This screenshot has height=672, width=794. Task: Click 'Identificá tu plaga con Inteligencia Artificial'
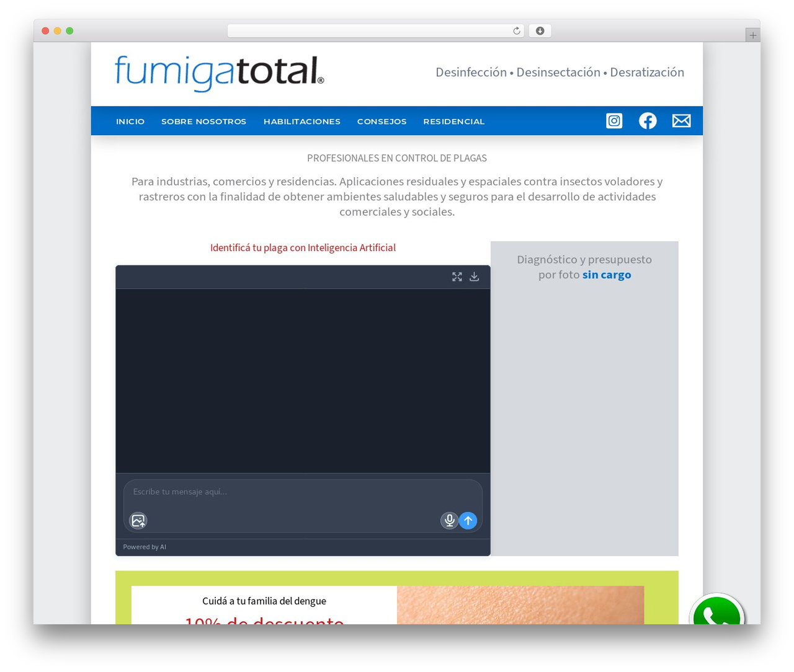pyautogui.click(x=303, y=248)
